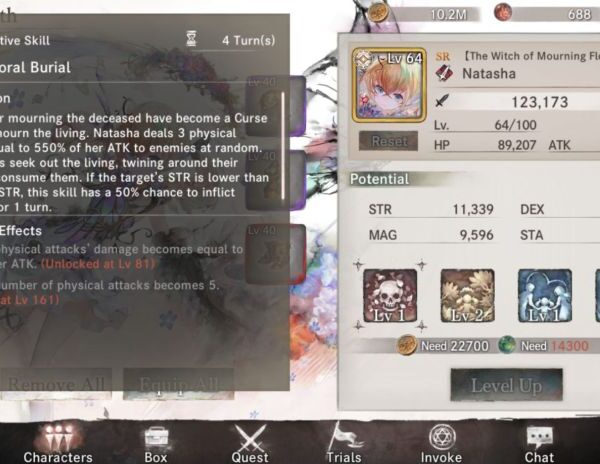The width and height of the screenshot is (600, 464).
Task: Select the skull potential skill Lv 1
Action: (390, 295)
